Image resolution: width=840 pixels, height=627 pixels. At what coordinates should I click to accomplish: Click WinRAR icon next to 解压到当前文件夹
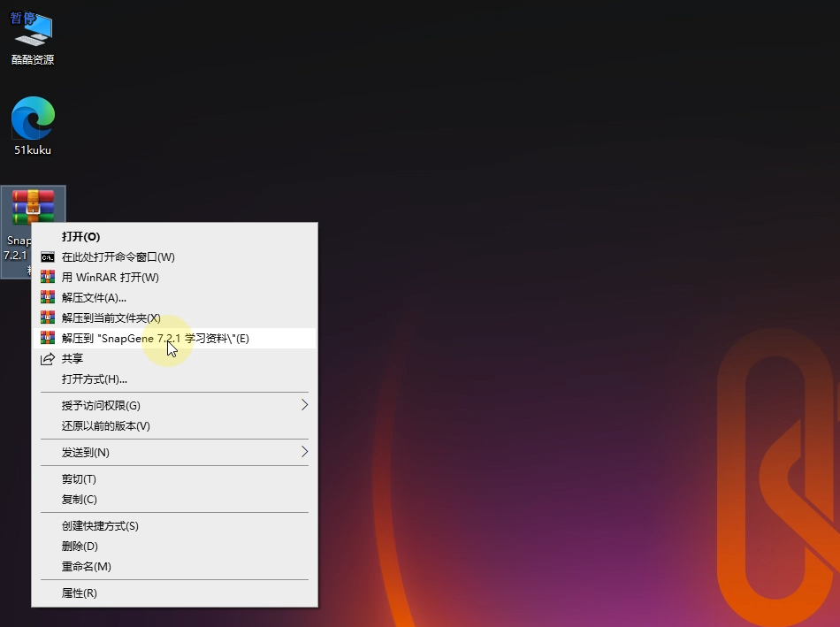pyautogui.click(x=48, y=318)
